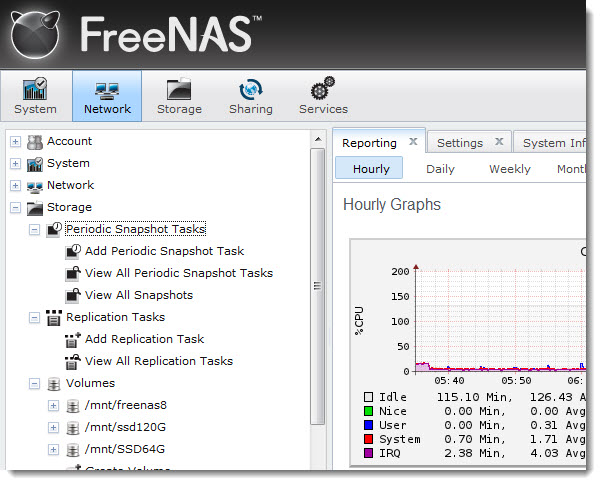Expand the System tree node

(x=15, y=164)
